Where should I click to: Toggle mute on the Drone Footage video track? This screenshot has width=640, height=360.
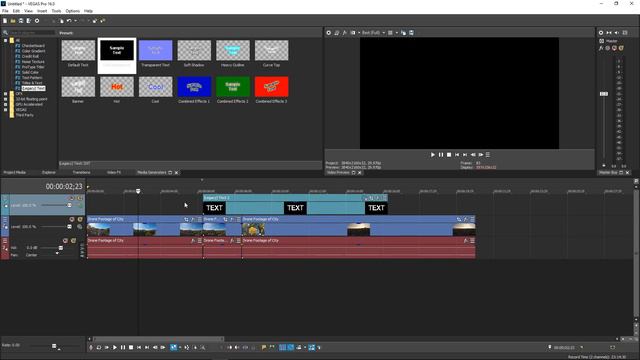(72, 220)
